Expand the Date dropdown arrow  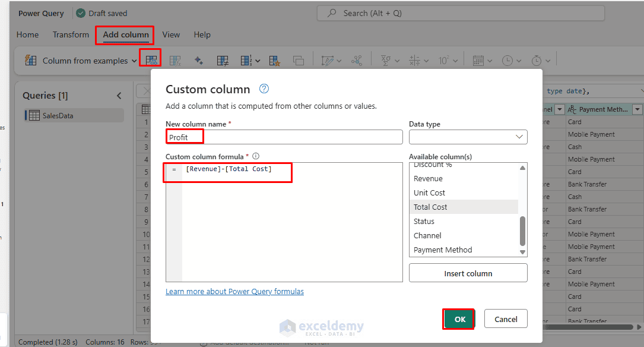click(x=490, y=61)
